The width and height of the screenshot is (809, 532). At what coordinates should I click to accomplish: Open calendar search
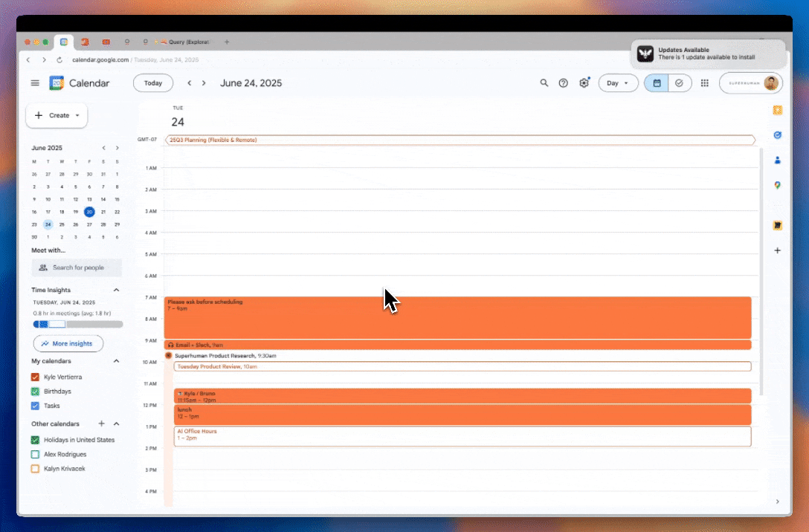[544, 83]
